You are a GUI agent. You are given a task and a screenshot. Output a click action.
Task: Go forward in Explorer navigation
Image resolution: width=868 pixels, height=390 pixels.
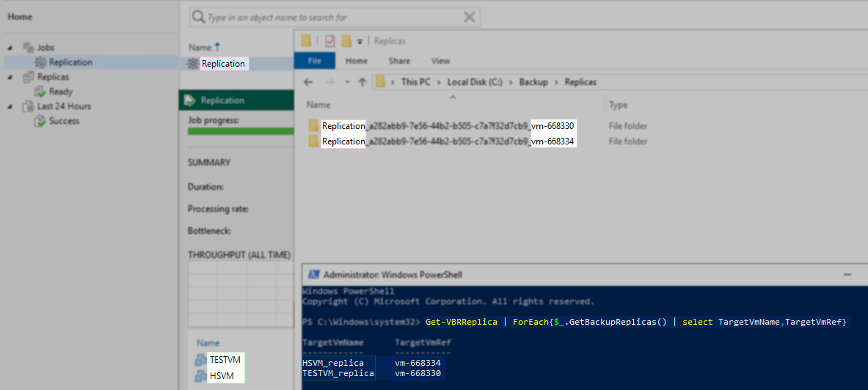330,82
